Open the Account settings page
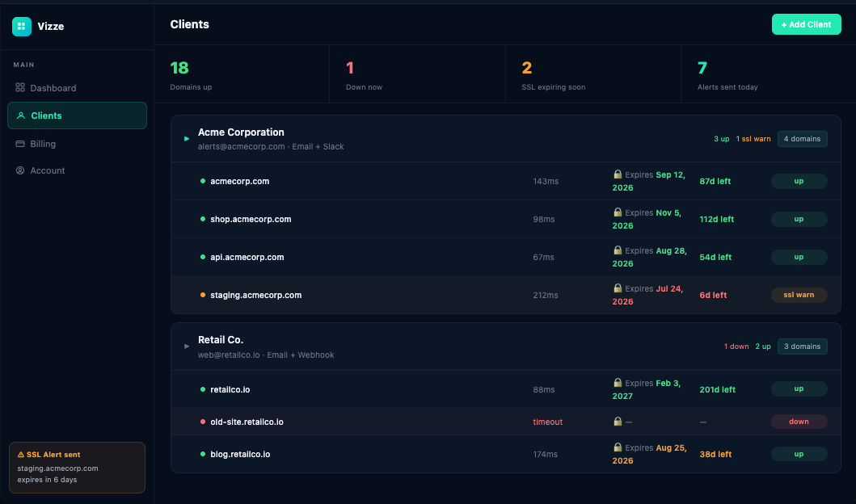The width and height of the screenshot is (856, 504). (x=77, y=170)
